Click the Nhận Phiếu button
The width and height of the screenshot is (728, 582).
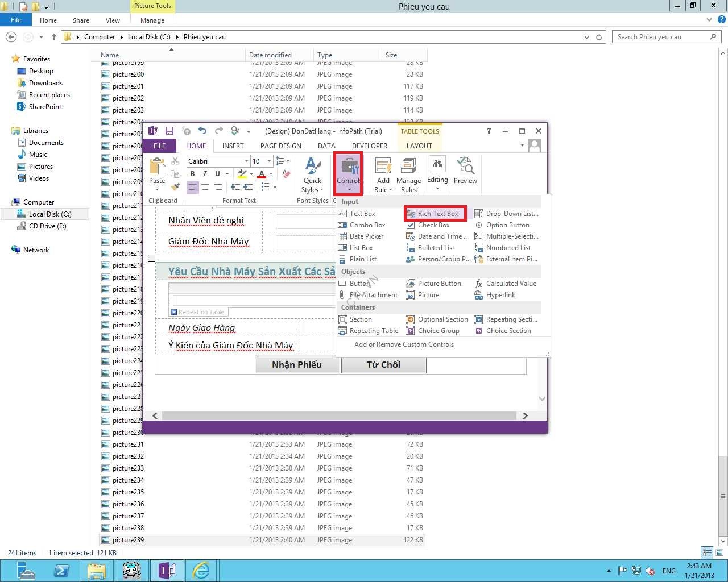coord(297,365)
